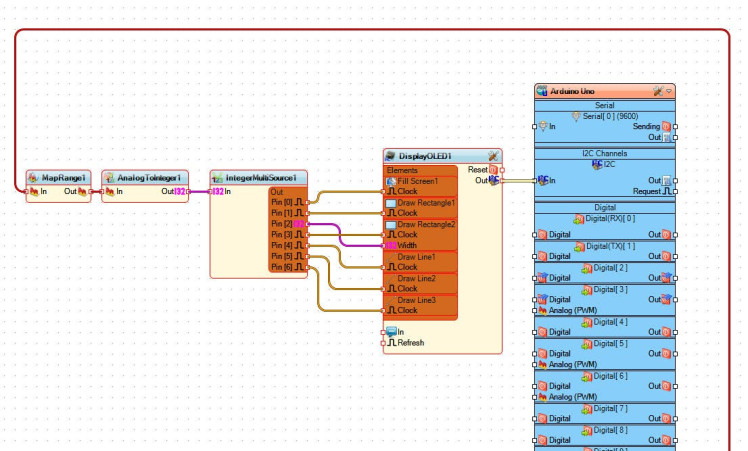Click the Fill Screen1 element icon
748x451 pixels.
coord(391,181)
